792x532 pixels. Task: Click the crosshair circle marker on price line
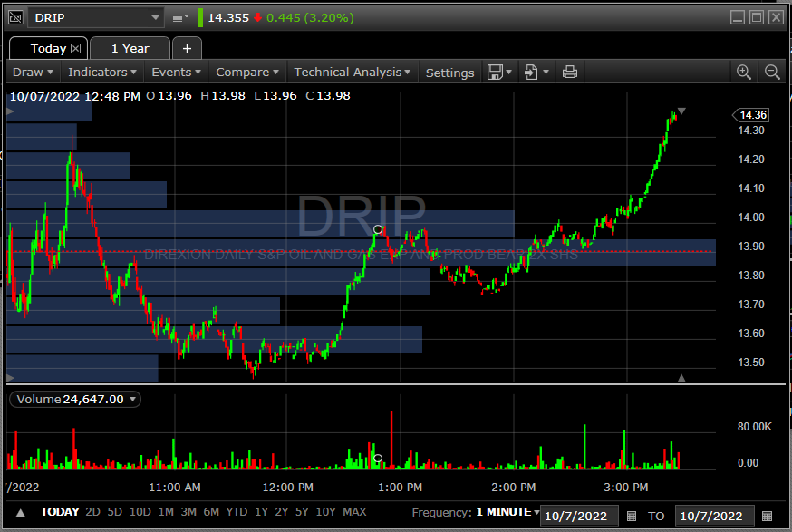point(378,230)
